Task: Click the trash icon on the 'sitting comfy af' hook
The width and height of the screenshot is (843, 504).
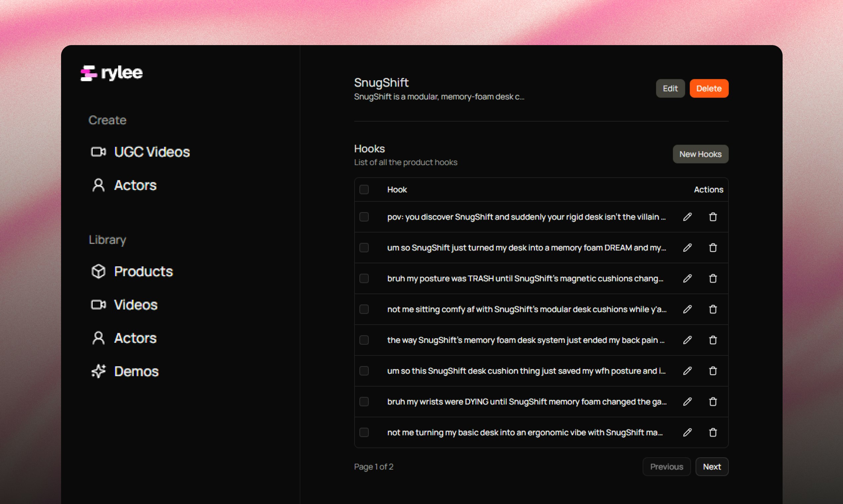Action: [x=713, y=309]
